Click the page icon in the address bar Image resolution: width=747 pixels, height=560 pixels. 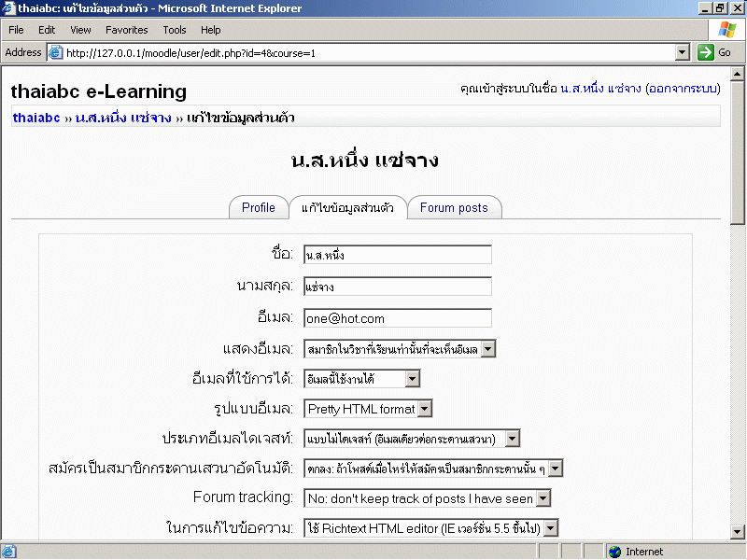(x=55, y=53)
